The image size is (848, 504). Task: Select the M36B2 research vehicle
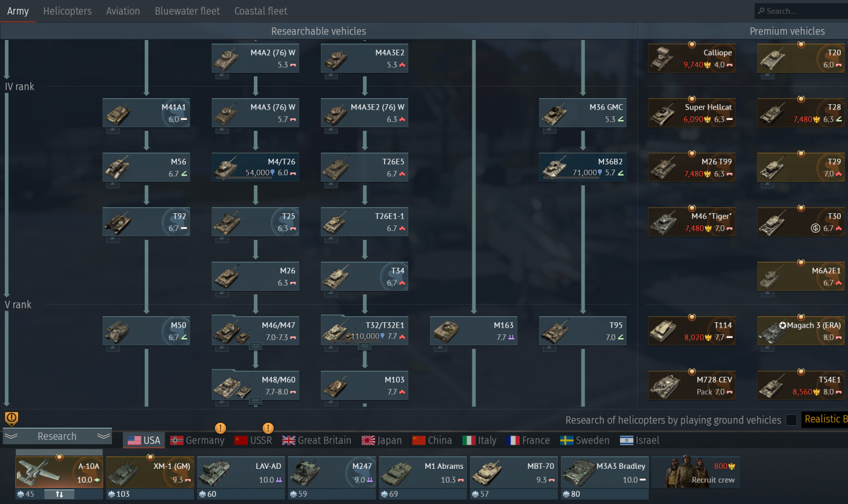coord(582,167)
